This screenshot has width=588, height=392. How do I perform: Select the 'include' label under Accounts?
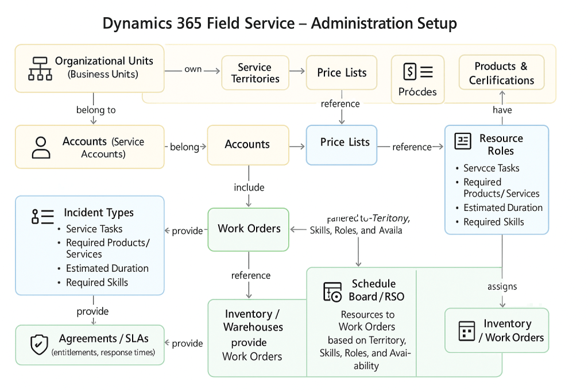pyautogui.click(x=249, y=187)
